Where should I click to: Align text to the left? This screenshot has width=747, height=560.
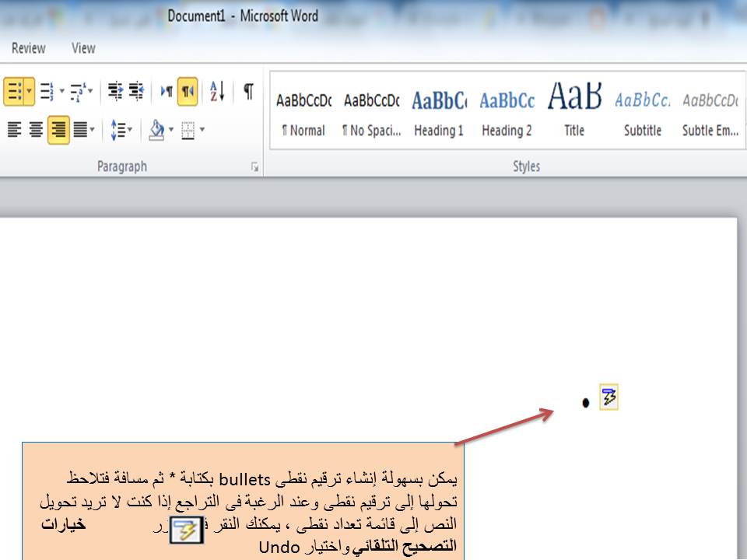point(14,130)
